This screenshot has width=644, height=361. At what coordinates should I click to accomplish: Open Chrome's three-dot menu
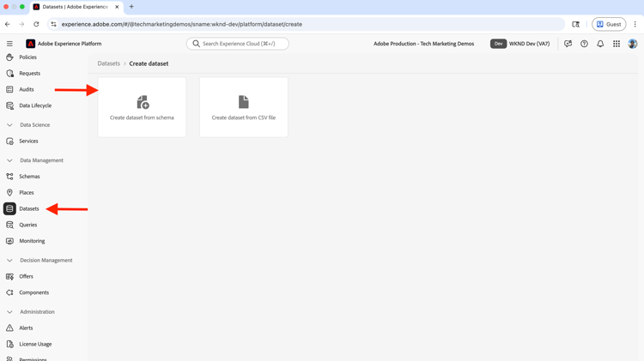pyautogui.click(x=635, y=24)
